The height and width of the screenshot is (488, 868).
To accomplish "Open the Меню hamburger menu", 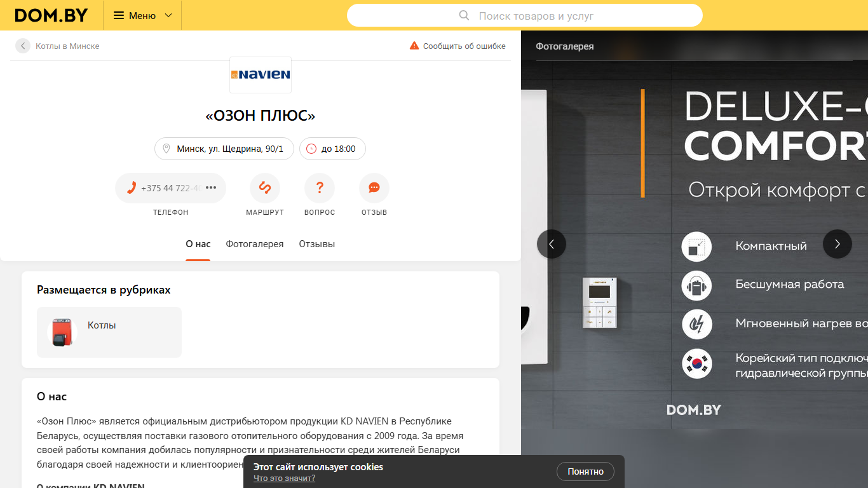I will tap(142, 15).
